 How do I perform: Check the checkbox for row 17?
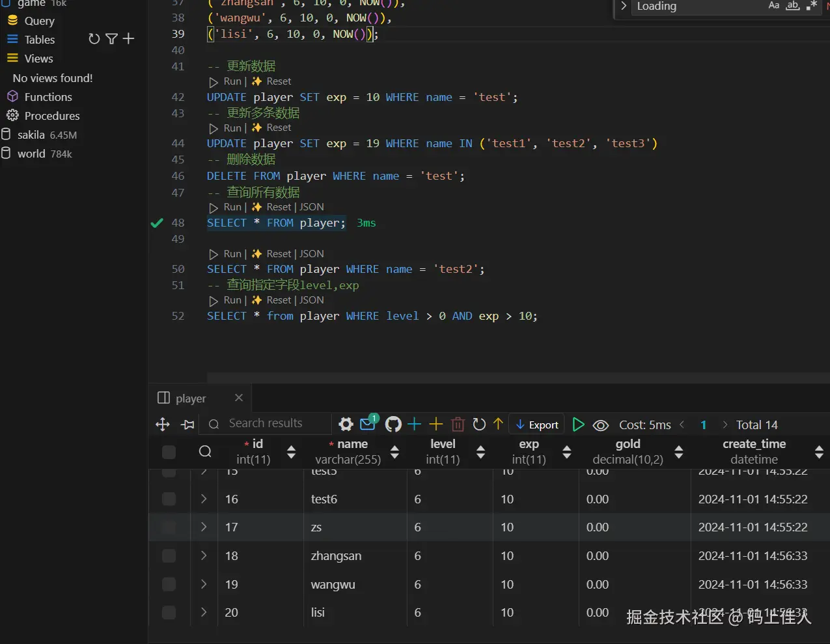pyautogui.click(x=169, y=527)
